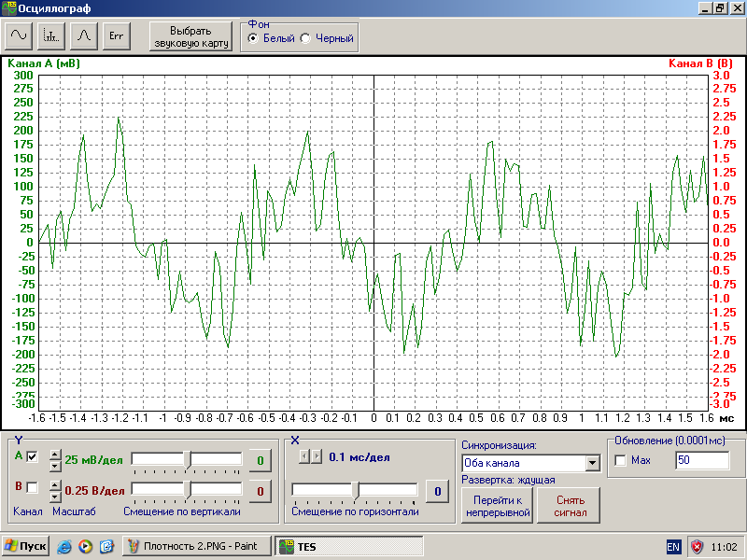Click the 'Канал A (мВ)' axis label
This screenshot has height=560, width=747.
click(44, 63)
